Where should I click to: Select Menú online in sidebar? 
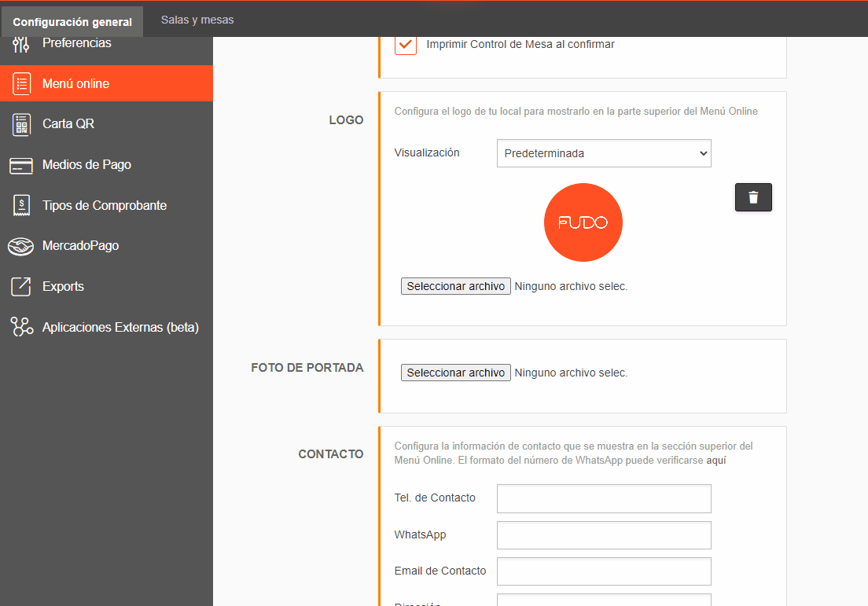[x=106, y=83]
